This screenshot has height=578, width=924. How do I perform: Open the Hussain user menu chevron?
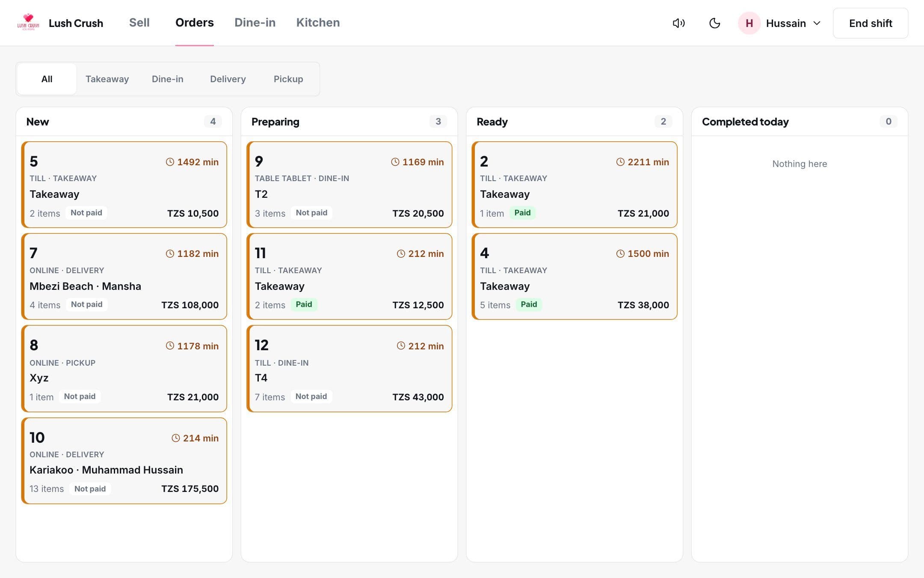click(817, 23)
